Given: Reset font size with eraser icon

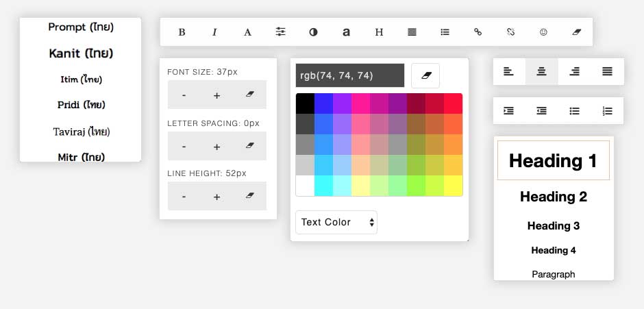Looking at the screenshot, I should pyautogui.click(x=249, y=95).
